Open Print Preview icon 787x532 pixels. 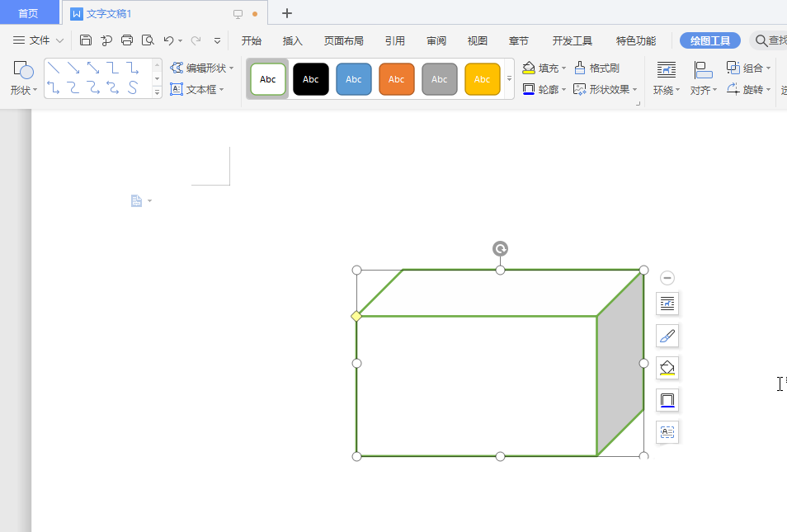pyautogui.click(x=148, y=40)
